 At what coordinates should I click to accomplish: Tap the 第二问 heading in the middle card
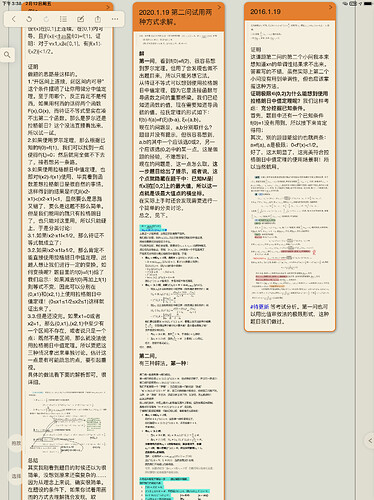tap(148, 356)
